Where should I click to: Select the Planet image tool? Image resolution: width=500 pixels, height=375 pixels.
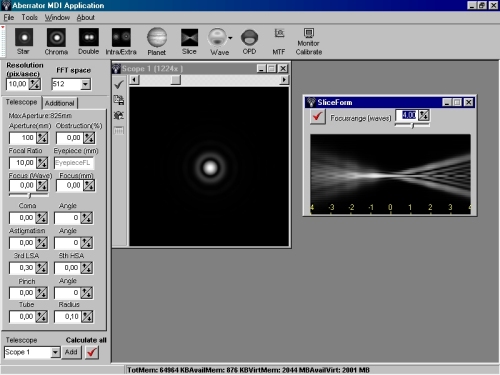pos(157,42)
